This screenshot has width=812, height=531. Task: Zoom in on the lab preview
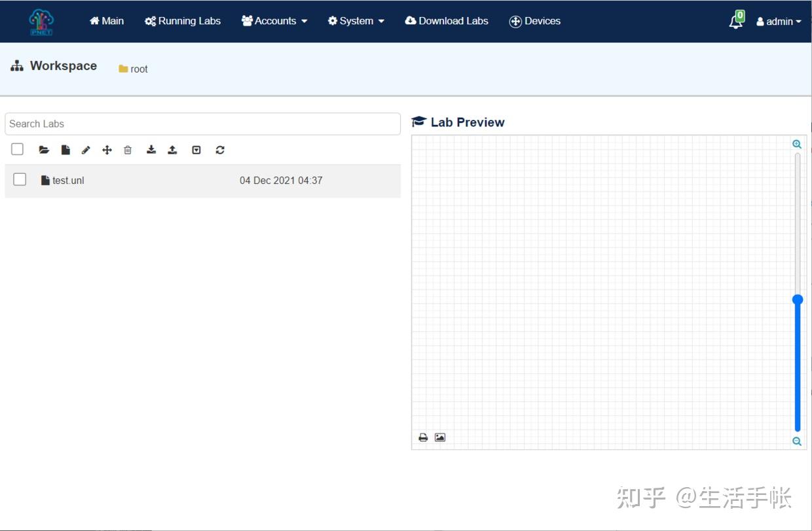pyautogui.click(x=796, y=143)
